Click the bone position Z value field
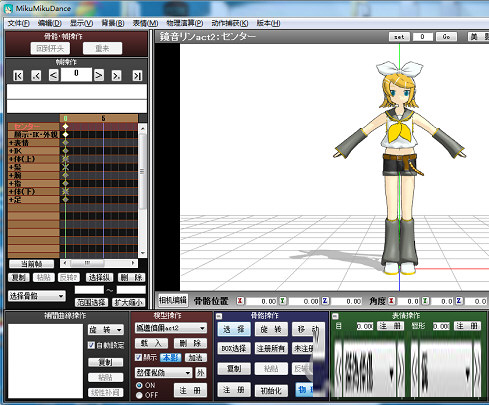Viewport: 489px width, 405px height. tap(346, 301)
